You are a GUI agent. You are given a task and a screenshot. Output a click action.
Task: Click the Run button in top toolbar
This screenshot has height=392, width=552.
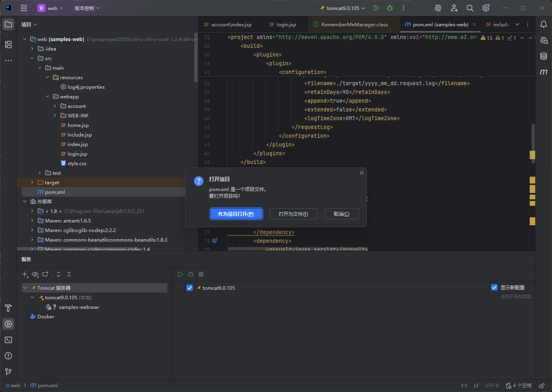click(x=376, y=8)
